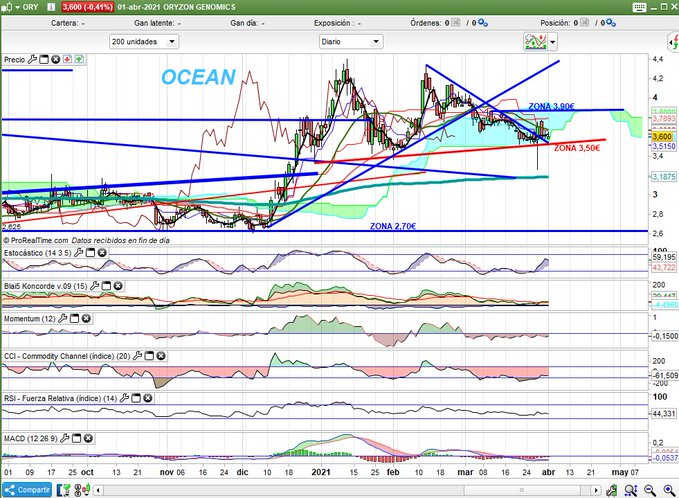Image resolution: width=679 pixels, height=498 pixels.
Task: Open the order settings gears next to Órdenes
Action: pyautogui.click(x=483, y=23)
